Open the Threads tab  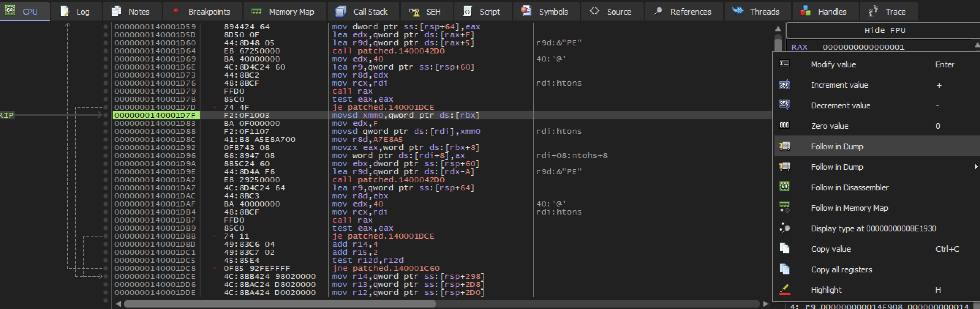tap(757, 11)
